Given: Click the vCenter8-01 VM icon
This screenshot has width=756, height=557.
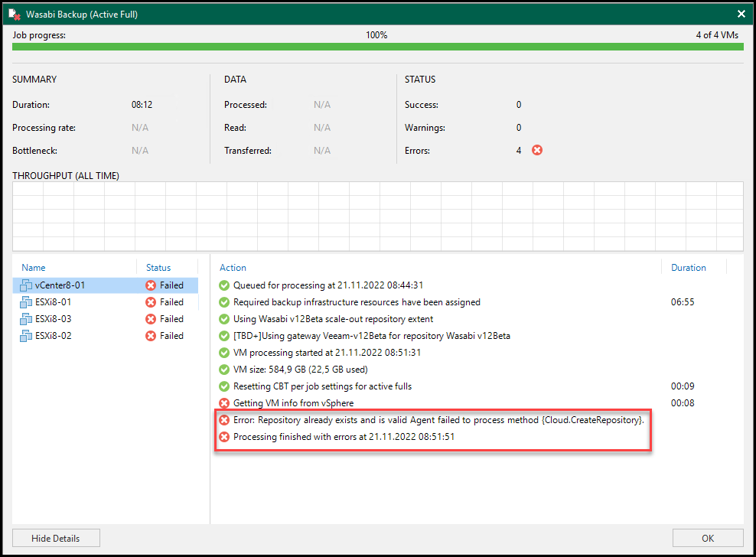Looking at the screenshot, I should pos(26,285).
